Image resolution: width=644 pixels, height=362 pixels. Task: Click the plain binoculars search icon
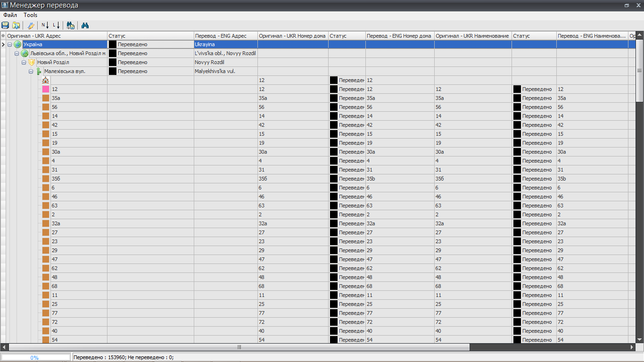tap(85, 25)
